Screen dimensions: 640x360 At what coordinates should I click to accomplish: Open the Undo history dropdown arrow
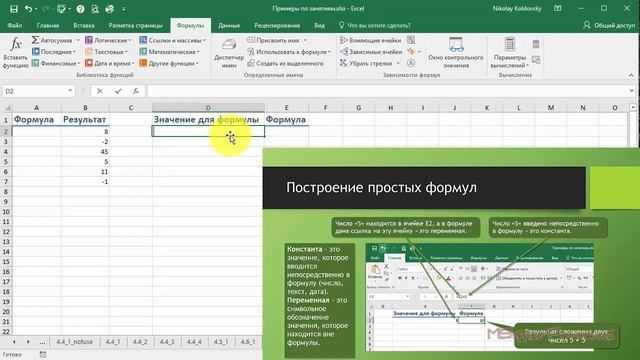click(x=36, y=9)
